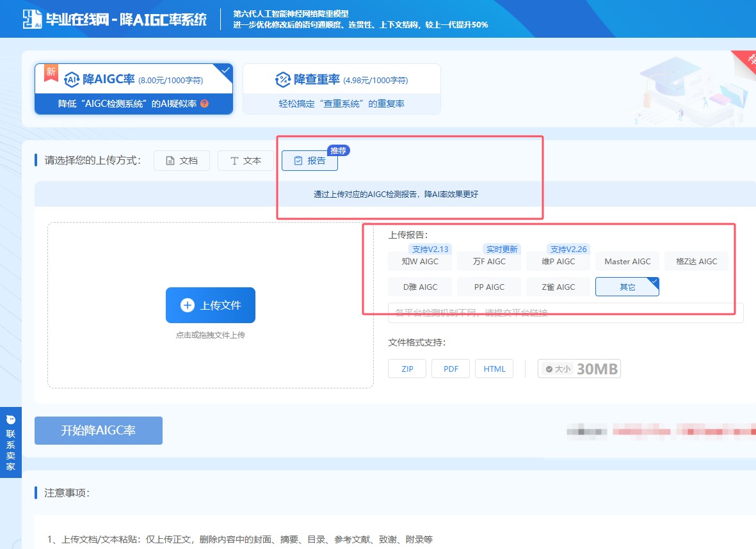Screen dimensions: 756x549
Task: Click the percent icon beside 降查重率
Action: (282, 79)
